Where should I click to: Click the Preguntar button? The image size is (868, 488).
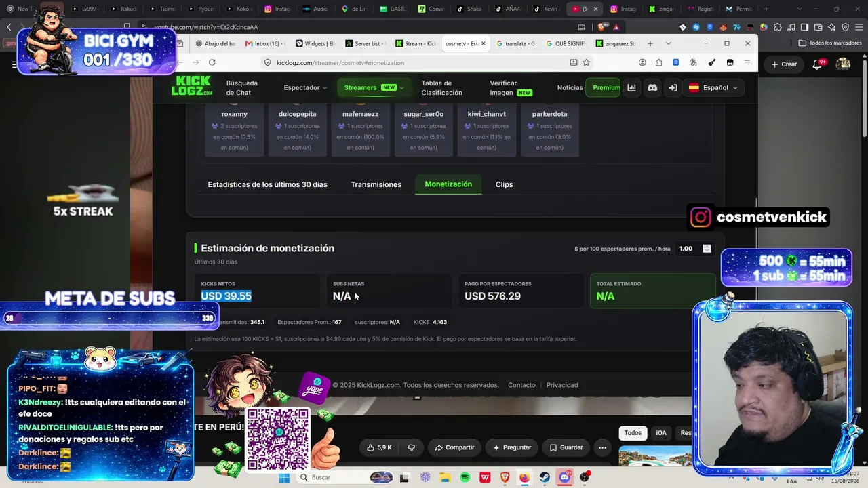(x=512, y=447)
